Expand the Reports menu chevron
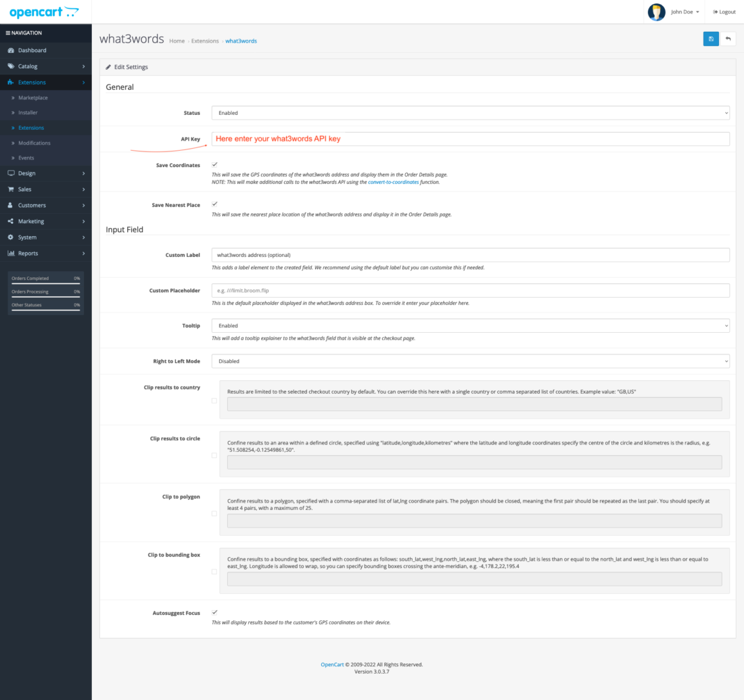The height and width of the screenshot is (700, 744). click(x=83, y=254)
